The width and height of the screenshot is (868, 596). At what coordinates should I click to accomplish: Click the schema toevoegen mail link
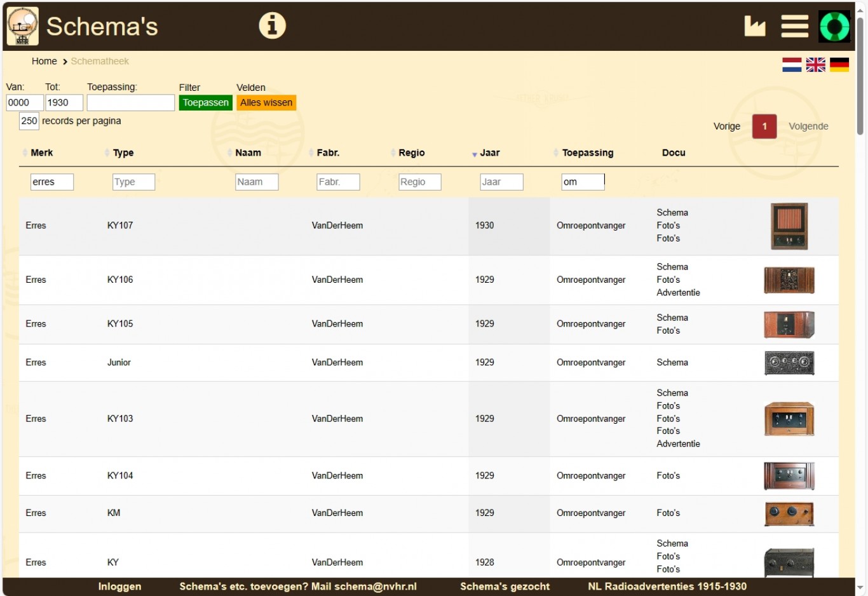click(x=298, y=586)
